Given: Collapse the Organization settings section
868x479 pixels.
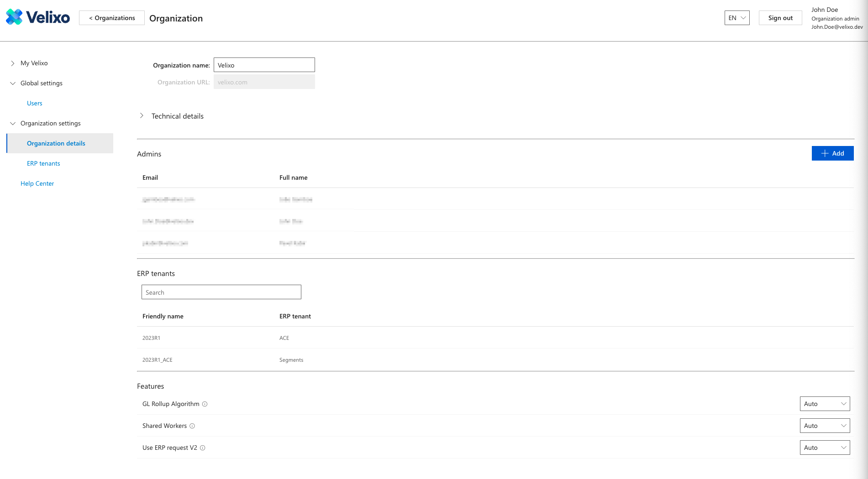Looking at the screenshot, I should coord(13,124).
